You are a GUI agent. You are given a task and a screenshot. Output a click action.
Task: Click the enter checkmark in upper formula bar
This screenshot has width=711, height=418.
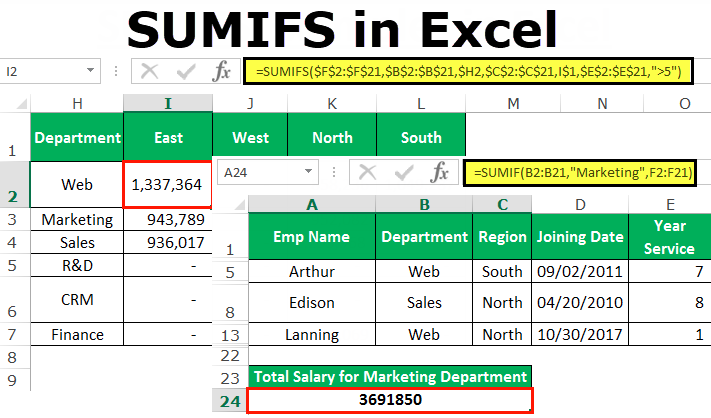(185, 72)
